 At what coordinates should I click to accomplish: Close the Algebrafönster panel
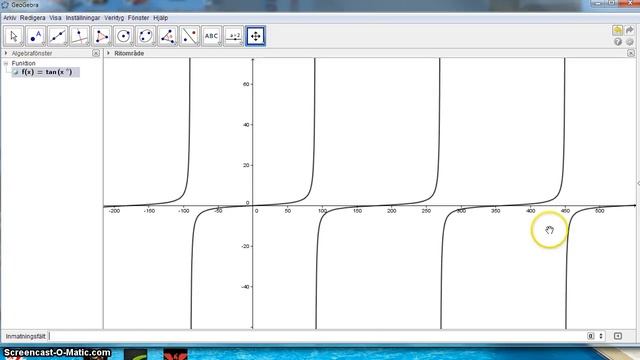coord(96,53)
